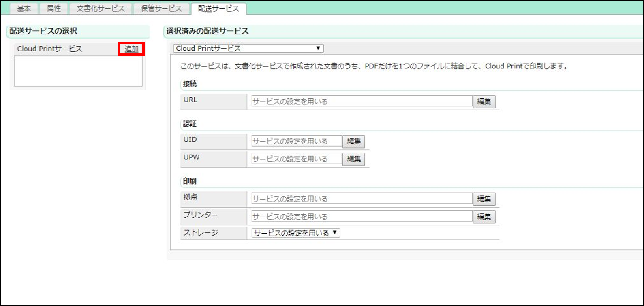Open the 基本 tab
This screenshot has width=644, height=306.
click(x=24, y=8)
